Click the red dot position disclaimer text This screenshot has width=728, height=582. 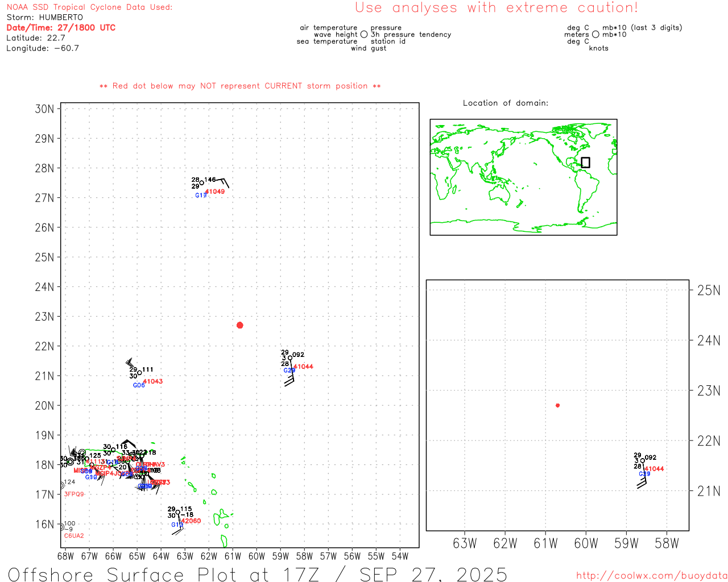click(x=240, y=86)
